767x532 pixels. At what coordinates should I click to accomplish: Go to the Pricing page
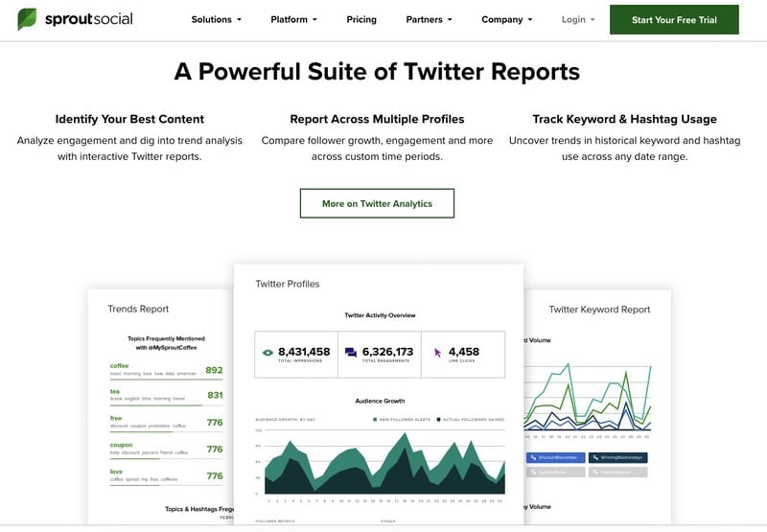(x=360, y=19)
